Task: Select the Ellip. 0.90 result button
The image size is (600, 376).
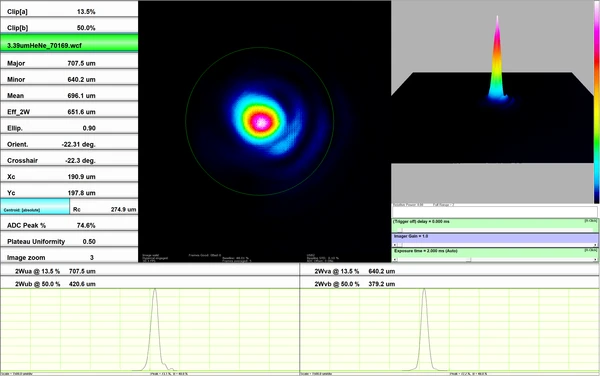Action: 69,127
